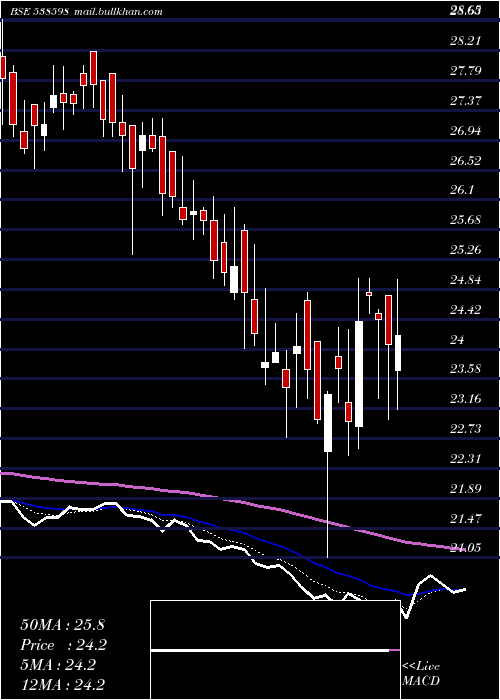Click the Price : 24.2 readout

tap(64, 645)
